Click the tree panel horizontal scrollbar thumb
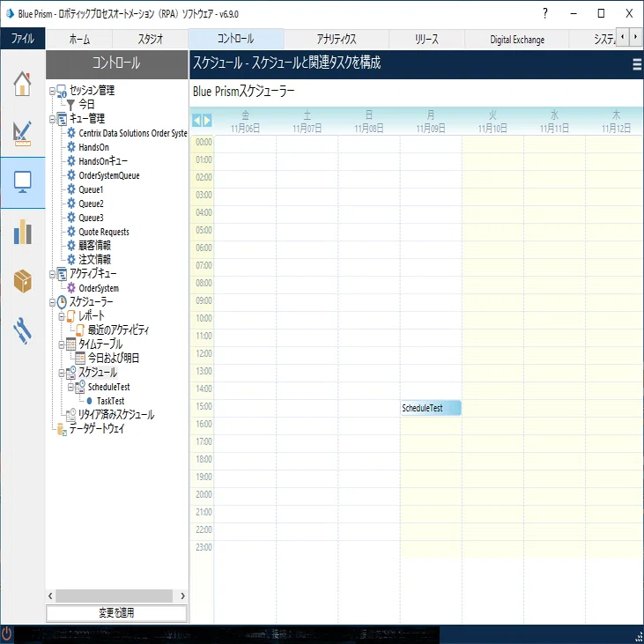 pos(115,596)
